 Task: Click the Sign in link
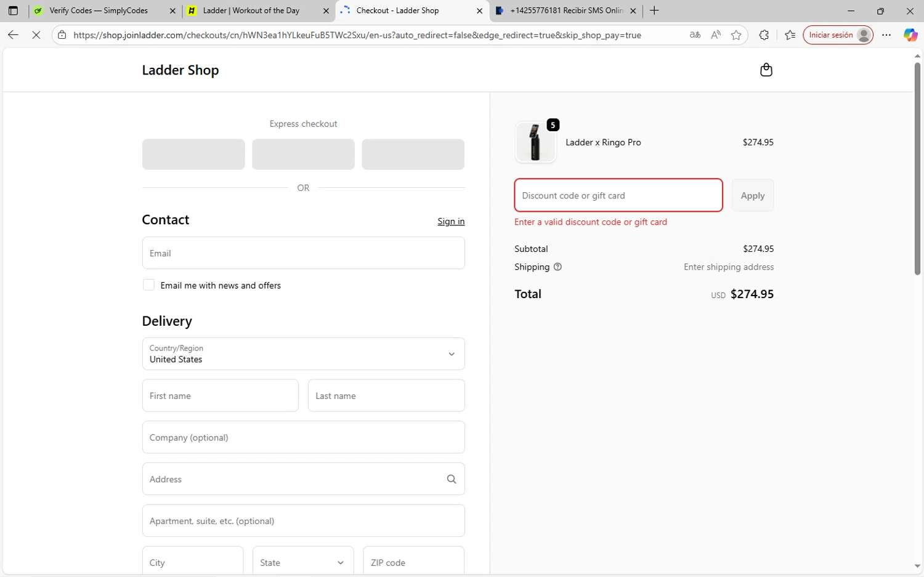pos(451,222)
